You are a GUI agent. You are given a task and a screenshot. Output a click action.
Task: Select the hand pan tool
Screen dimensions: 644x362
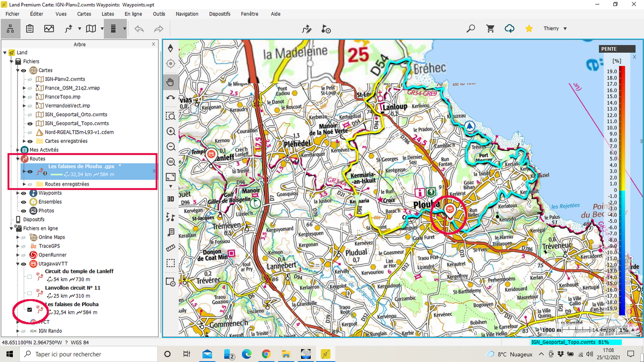tap(171, 82)
